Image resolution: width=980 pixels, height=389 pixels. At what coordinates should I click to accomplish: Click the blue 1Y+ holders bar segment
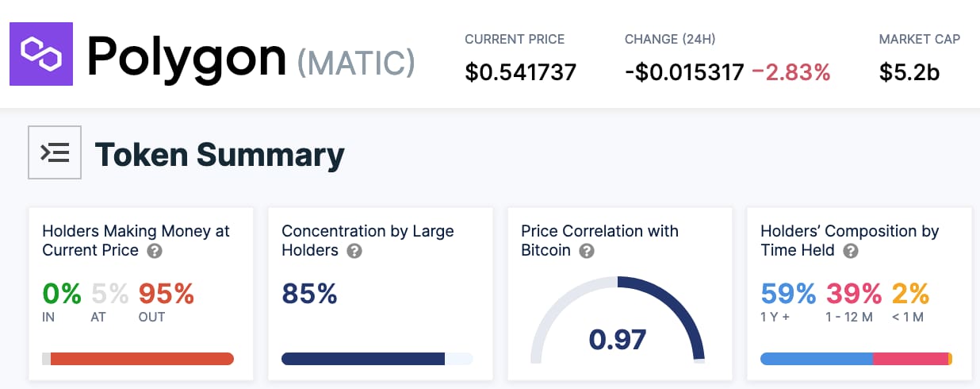(x=817, y=359)
